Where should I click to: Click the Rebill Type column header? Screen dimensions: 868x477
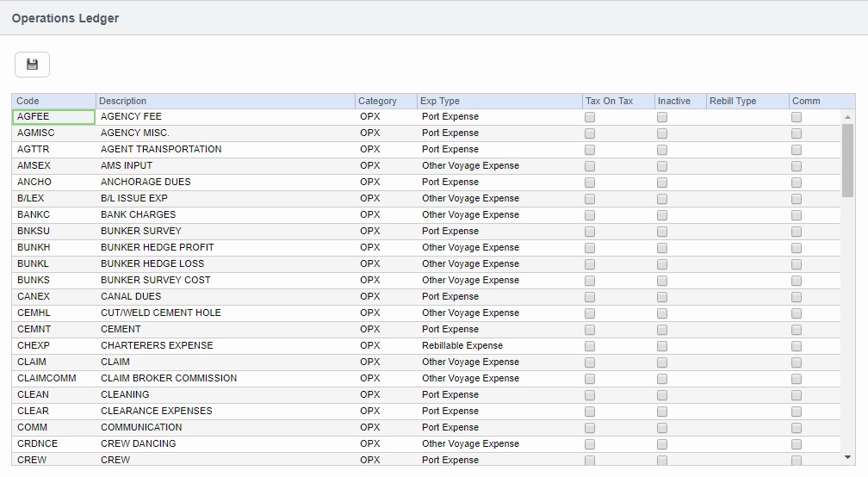747,101
